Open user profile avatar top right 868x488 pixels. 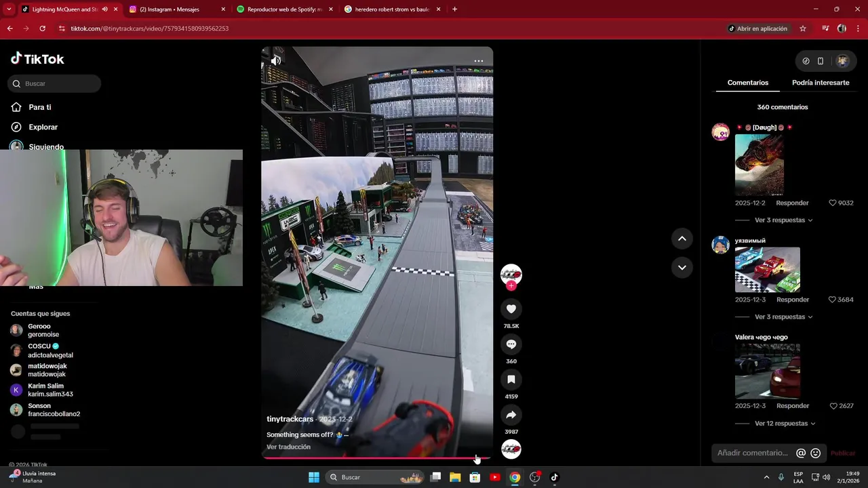tap(842, 61)
